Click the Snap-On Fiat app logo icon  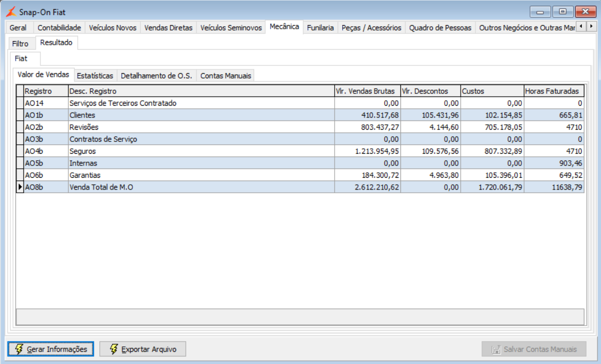point(11,12)
